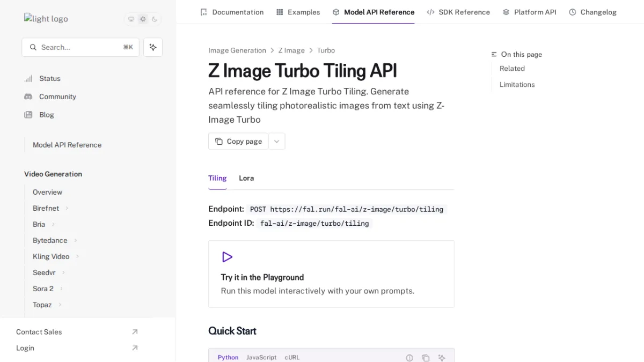Switch to dark theme moon icon

tap(155, 19)
